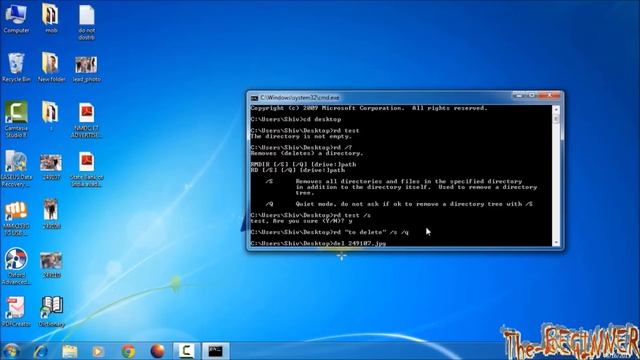Image resolution: width=640 pixels, height=360 pixels.
Task: Select the lead_photo image thumbnail
Action: 86,69
